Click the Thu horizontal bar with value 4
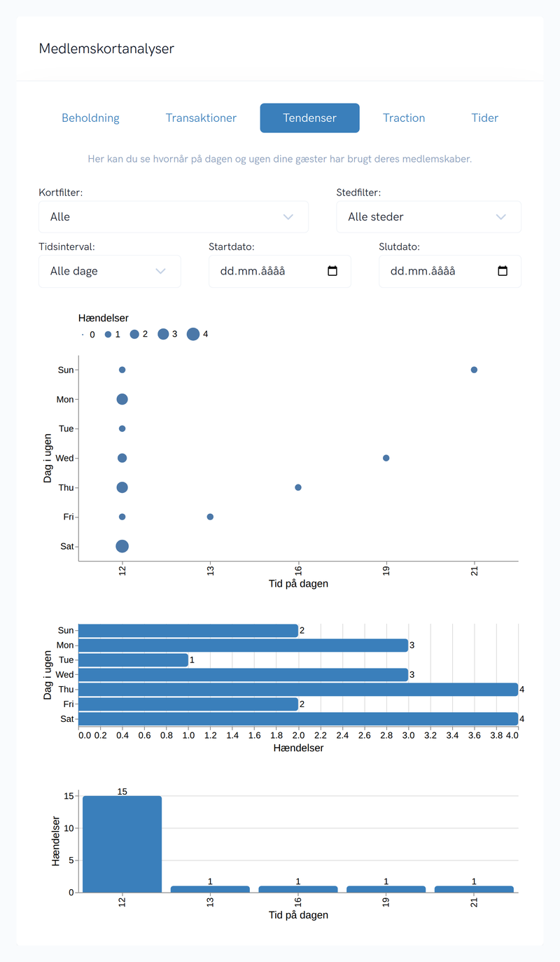Image resolution: width=560 pixels, height=962 pixels. (298, 690)
